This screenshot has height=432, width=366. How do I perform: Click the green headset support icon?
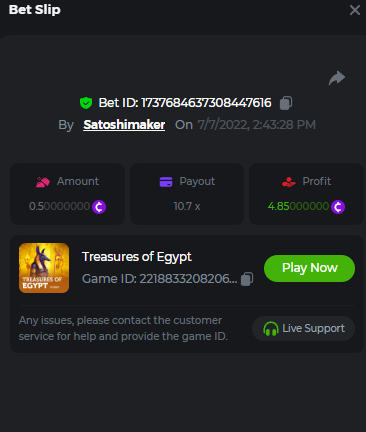coord(271,329)
